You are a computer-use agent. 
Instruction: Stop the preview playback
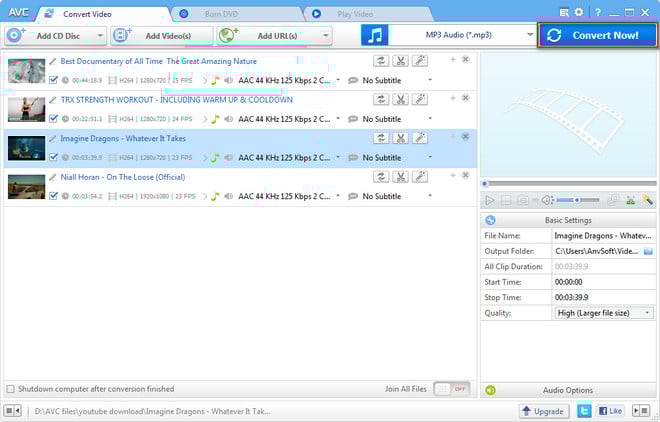[x=506, y=200]
